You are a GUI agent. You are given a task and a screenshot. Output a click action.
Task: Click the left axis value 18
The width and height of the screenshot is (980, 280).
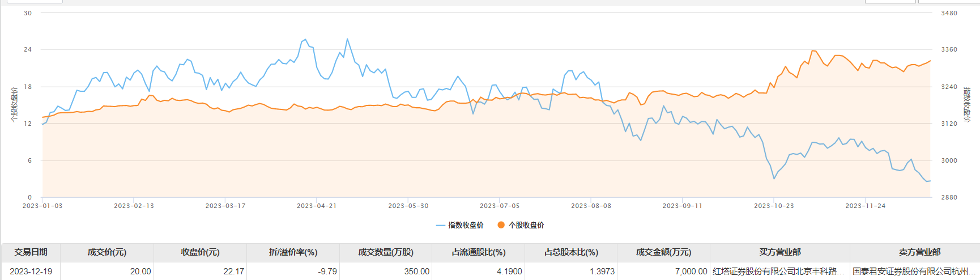(x=28, y=87)
